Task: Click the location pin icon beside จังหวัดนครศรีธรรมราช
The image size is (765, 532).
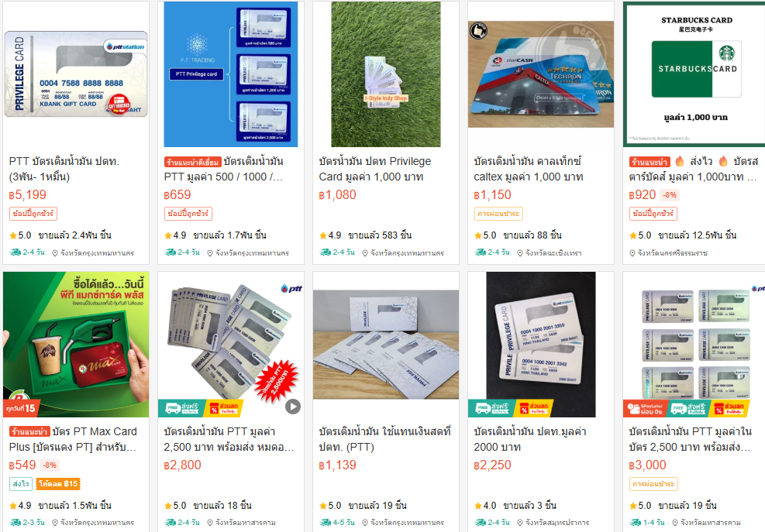Action: point(632,253)
